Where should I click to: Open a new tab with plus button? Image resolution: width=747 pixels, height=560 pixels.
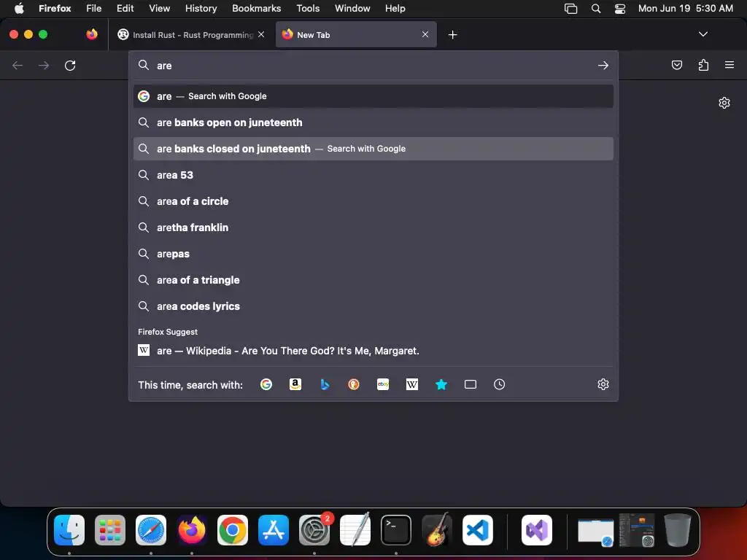tap(452, 35)
